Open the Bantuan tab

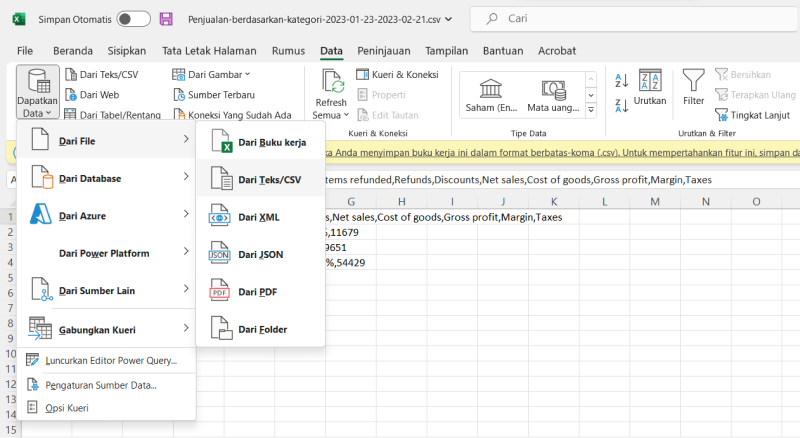[x=503, y=51]
